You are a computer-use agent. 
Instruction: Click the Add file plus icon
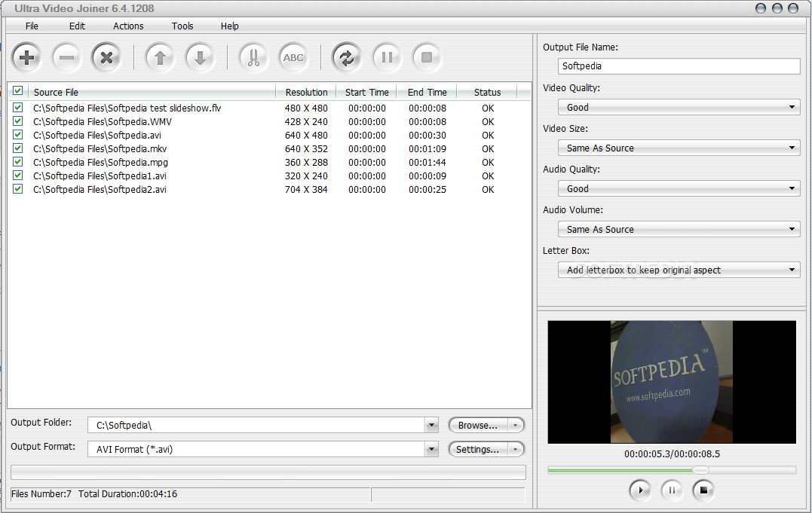(x=26, y=57)
